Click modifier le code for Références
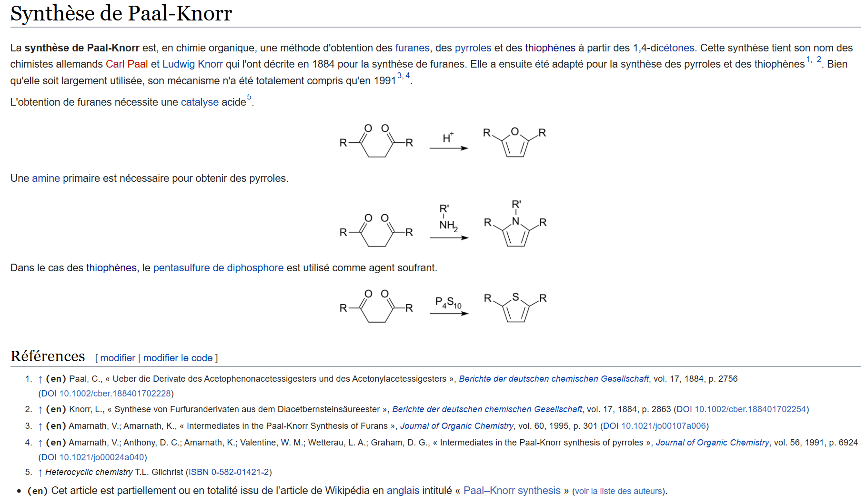Viewport: 867px width, 504px height. [178, 358]
